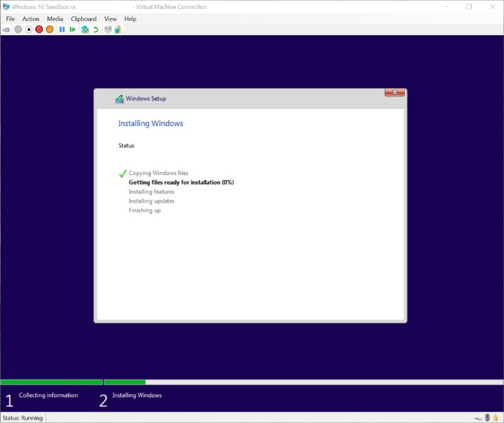
Task: Close the Virtual Machine Connection window
Action: click(492, 7)
